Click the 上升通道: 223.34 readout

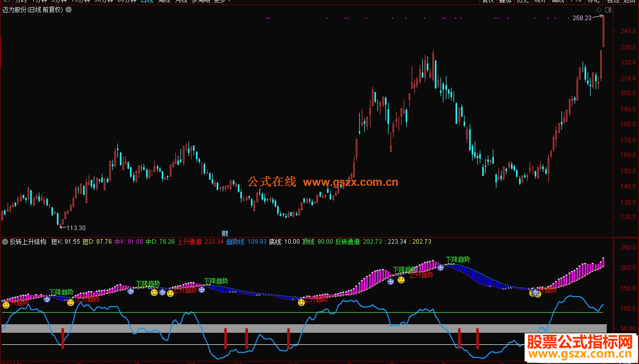(x=200, y=242)
